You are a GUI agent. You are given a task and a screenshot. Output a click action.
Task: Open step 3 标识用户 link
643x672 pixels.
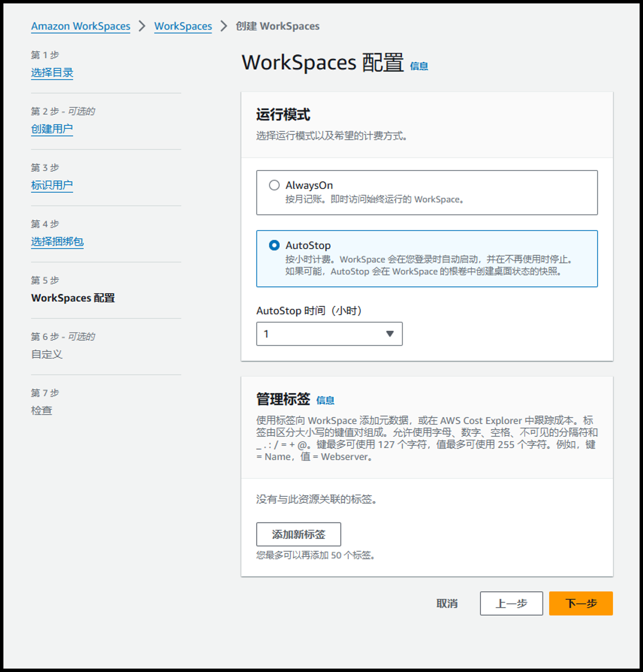point(52,185)
